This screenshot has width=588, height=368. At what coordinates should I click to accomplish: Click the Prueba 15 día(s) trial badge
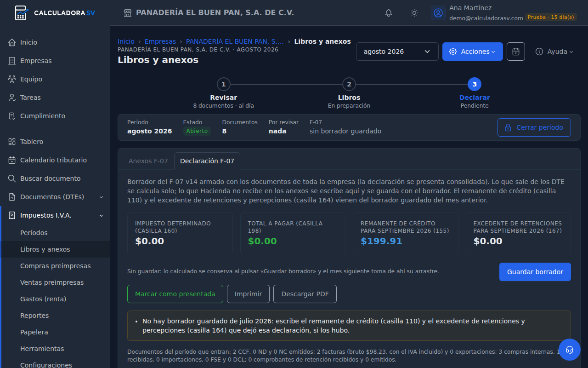pyautogui.click(x=551, y=17)
